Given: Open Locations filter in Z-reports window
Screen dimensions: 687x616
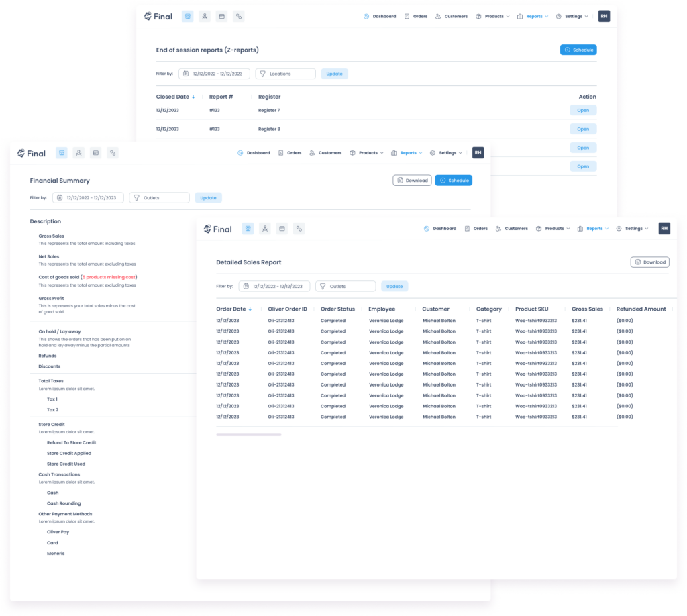Looking at the screenshot, I should [x=286, y=74].
